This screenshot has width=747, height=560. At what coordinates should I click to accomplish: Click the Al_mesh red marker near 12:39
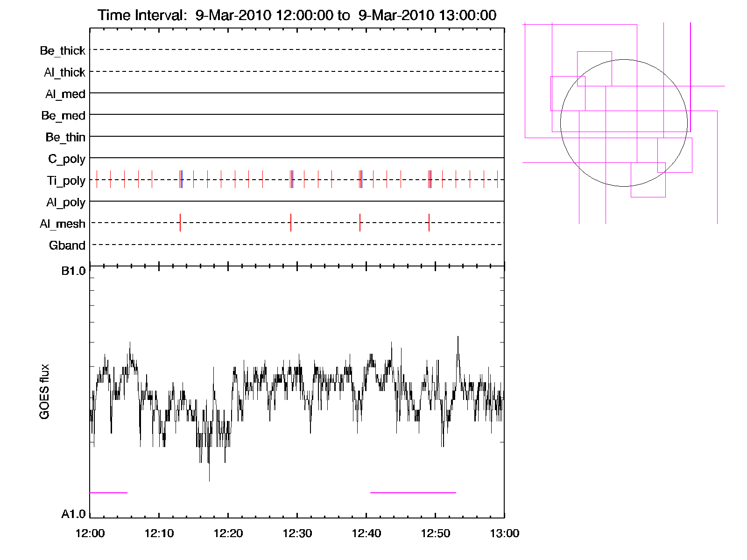coord(360,223)
